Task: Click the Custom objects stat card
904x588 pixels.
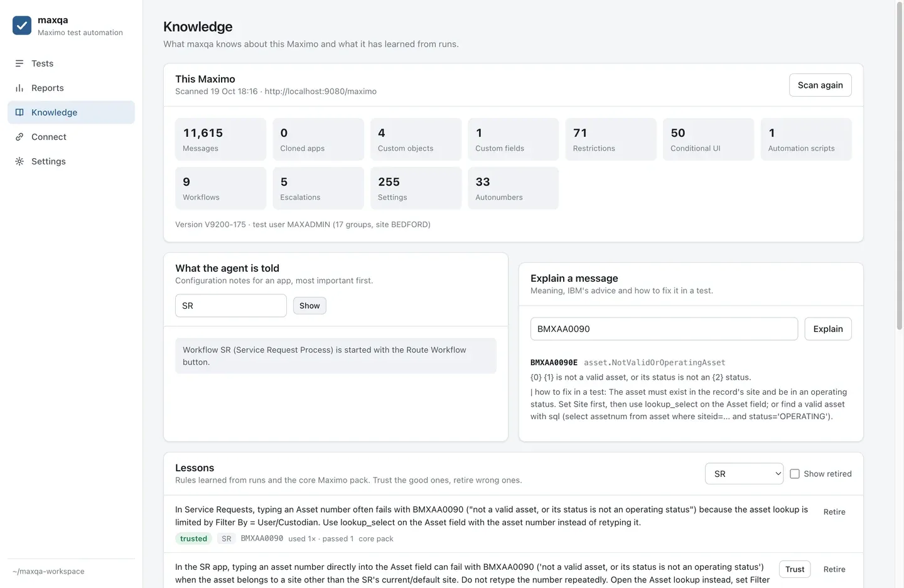Action: click(416, 139)
